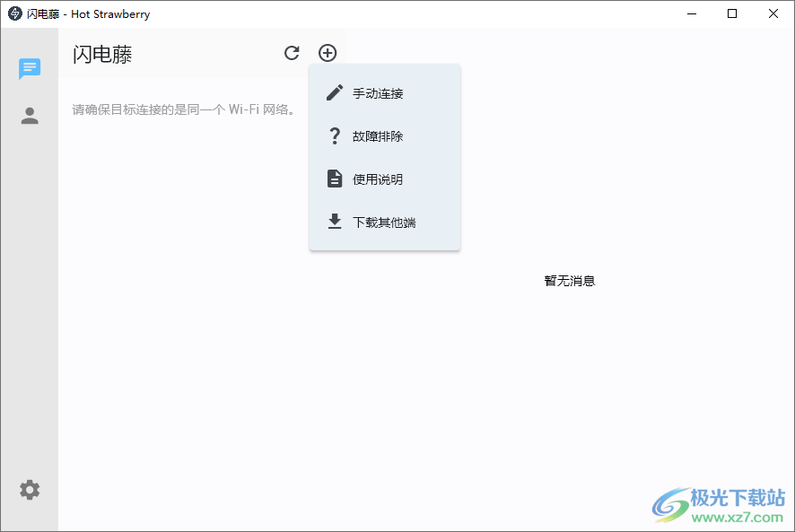Click the question mark icon beside 故障排除

point(335,135)
